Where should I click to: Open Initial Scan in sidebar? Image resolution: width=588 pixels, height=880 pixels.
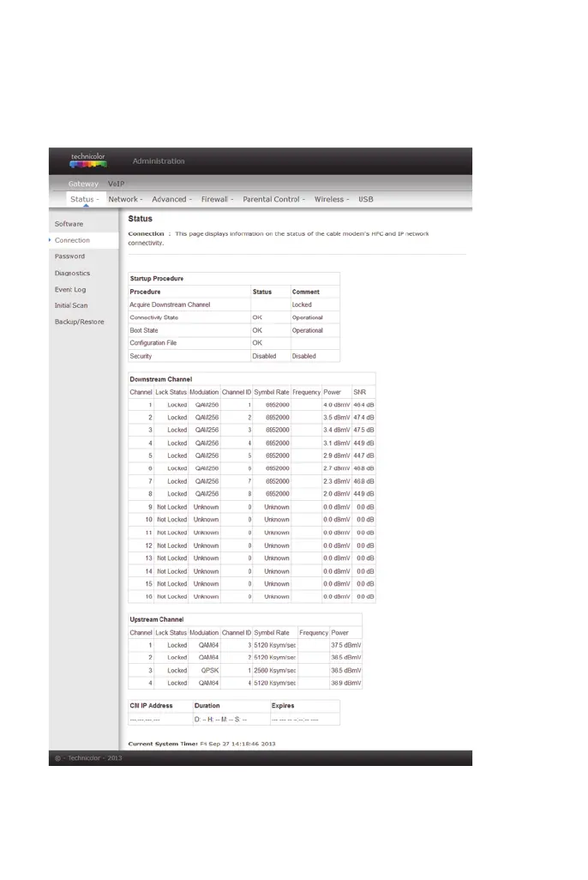click(x=70, y=305)
